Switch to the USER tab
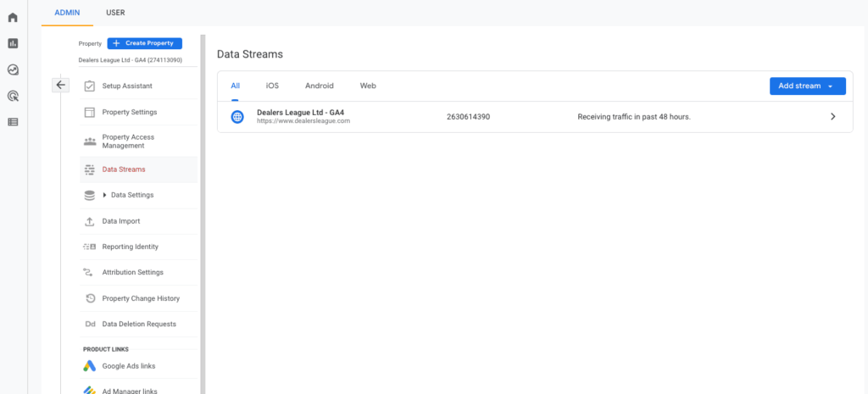 [x=115, y=13]
